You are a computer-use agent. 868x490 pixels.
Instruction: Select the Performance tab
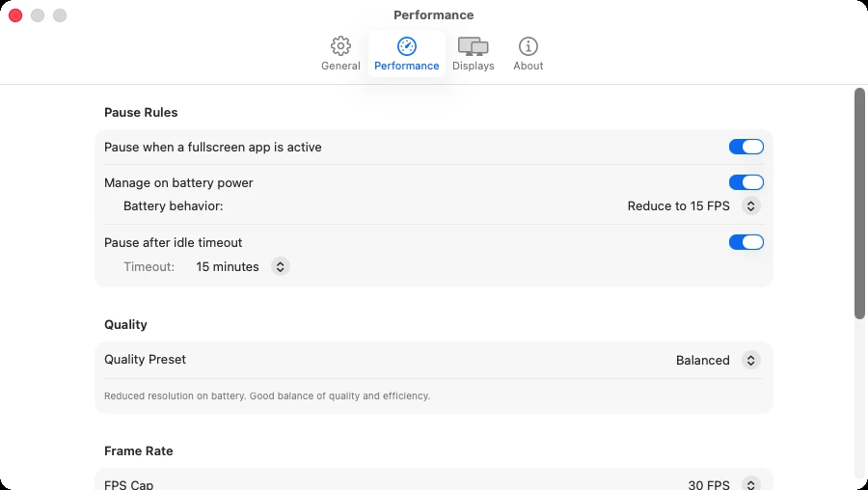[x=406, y=54]
